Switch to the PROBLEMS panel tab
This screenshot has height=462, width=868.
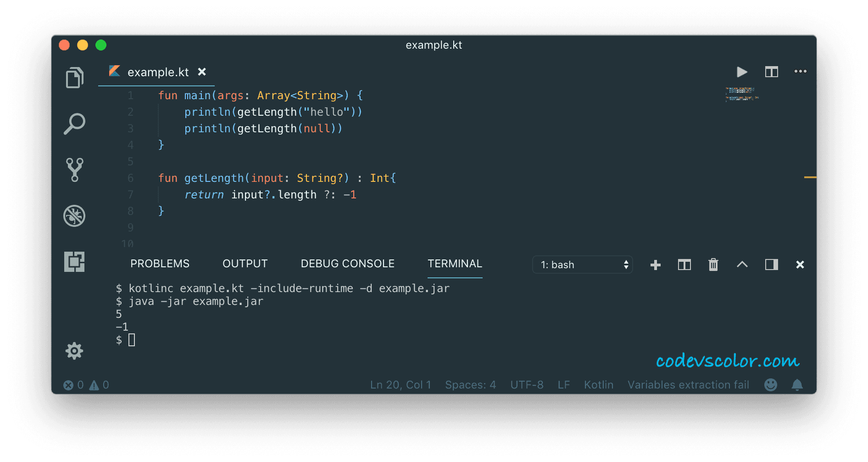click(160, 264)
